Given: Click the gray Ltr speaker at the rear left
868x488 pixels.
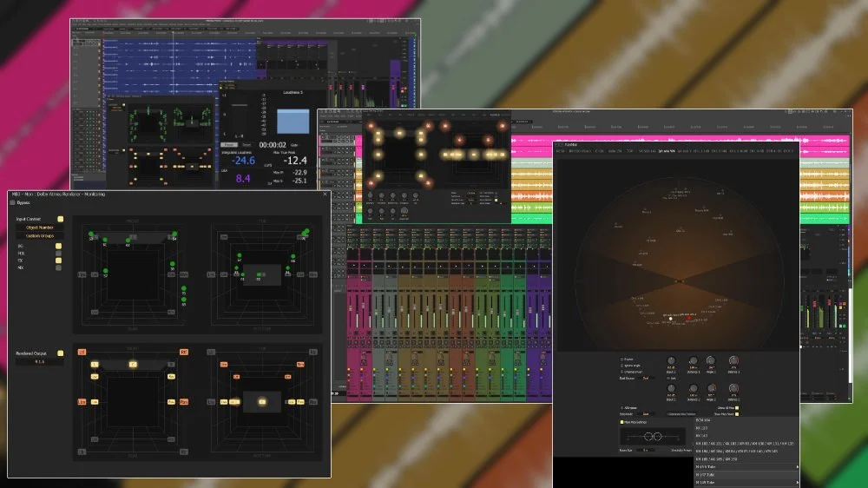Looking at the screenshot, I should click(82, 452).
